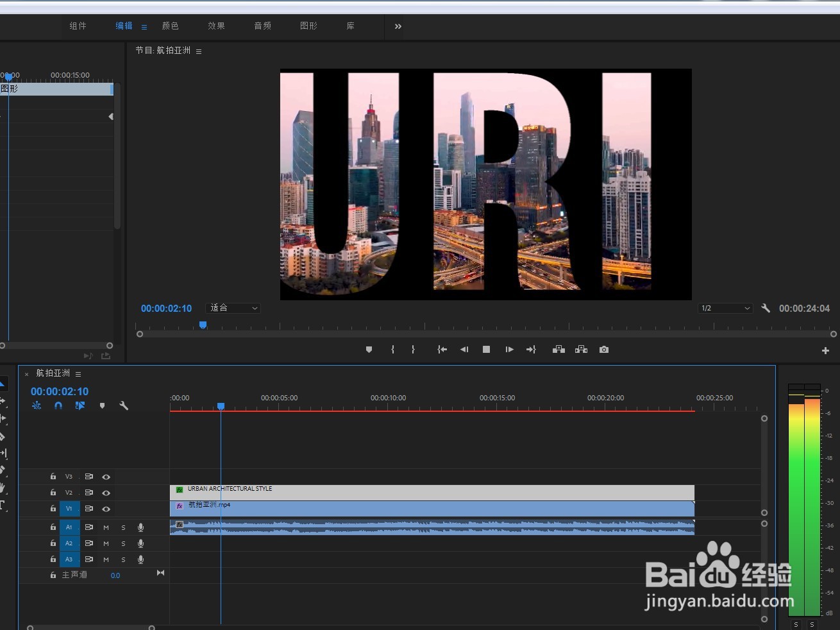Open playback resolution 1/2 dropdown
This screenshot has height=630, width=840.
click(725, 308)
